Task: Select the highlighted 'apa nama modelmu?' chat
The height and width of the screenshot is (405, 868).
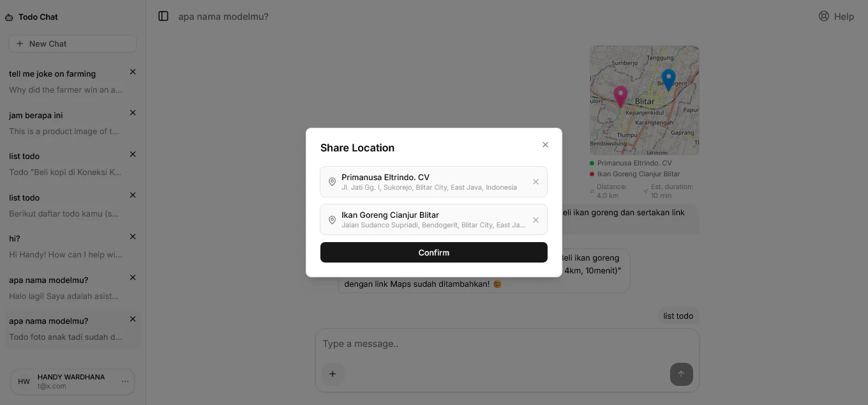Action: [x=73, y=328]
